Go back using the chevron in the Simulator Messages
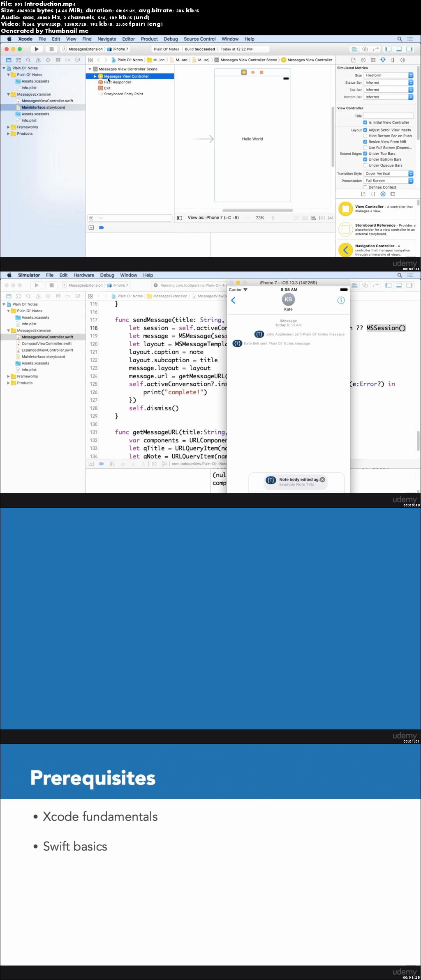421x980 pixels. pos(233,300)
